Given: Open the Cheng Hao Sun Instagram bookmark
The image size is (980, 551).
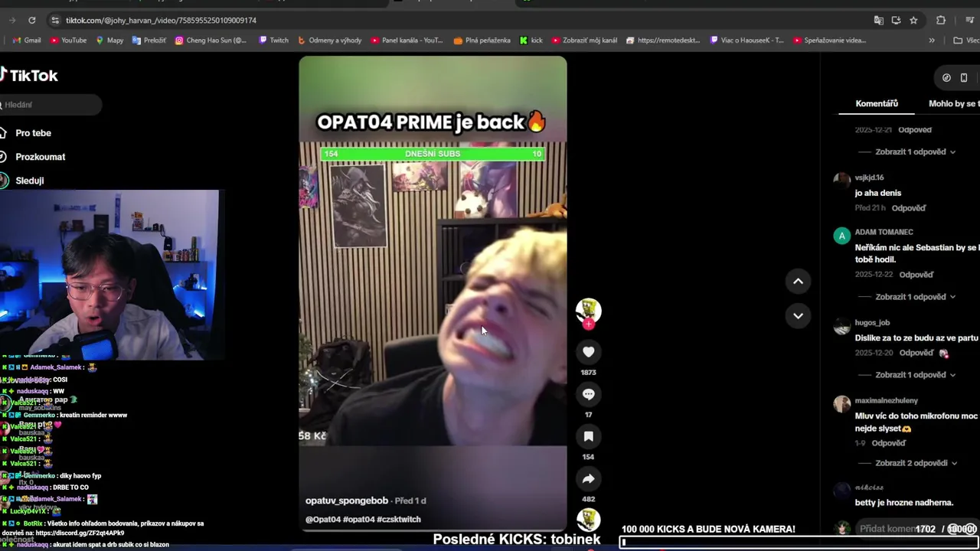Looking at the screenshot, I should 211,40.
